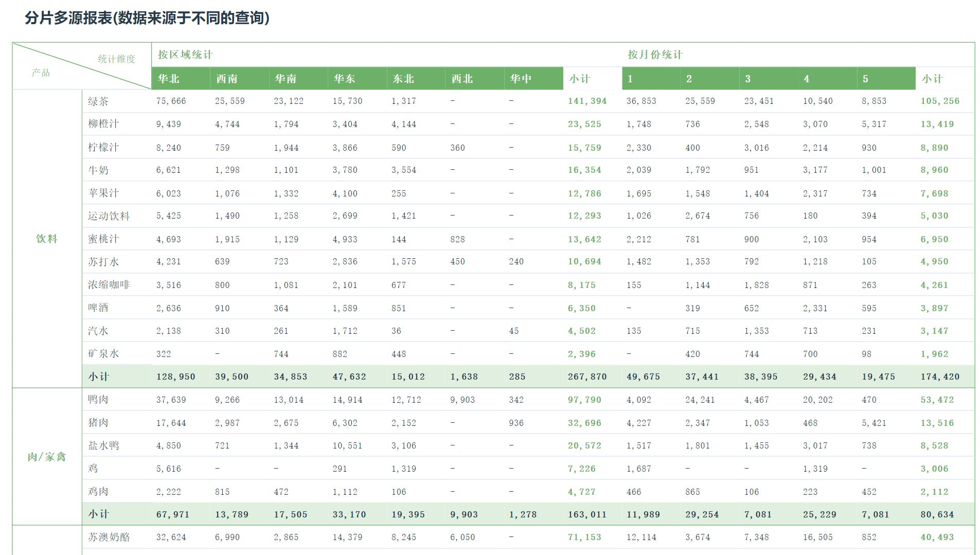Click the 猪肉 product row label
The width and height of the screenshot is (980, 555).
tap(98, 423)
